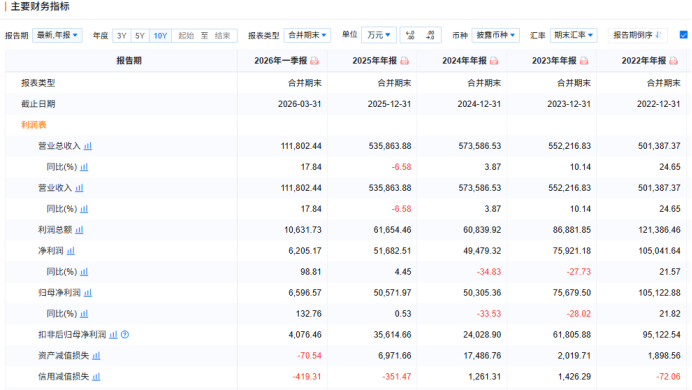692x390 pixels.
Task: Open help icon beside 扣非后归母净利润
Action: [125, 335]
